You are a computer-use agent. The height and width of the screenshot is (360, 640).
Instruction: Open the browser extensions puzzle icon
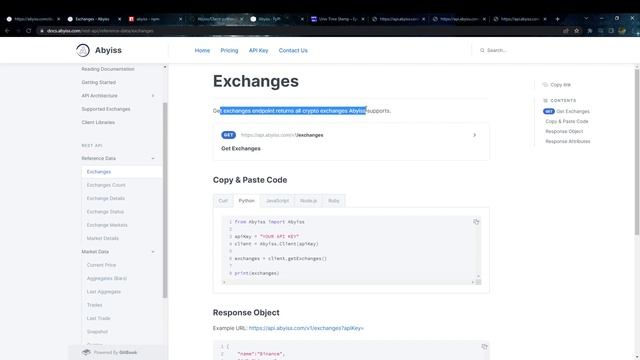(x=589, y=31)
